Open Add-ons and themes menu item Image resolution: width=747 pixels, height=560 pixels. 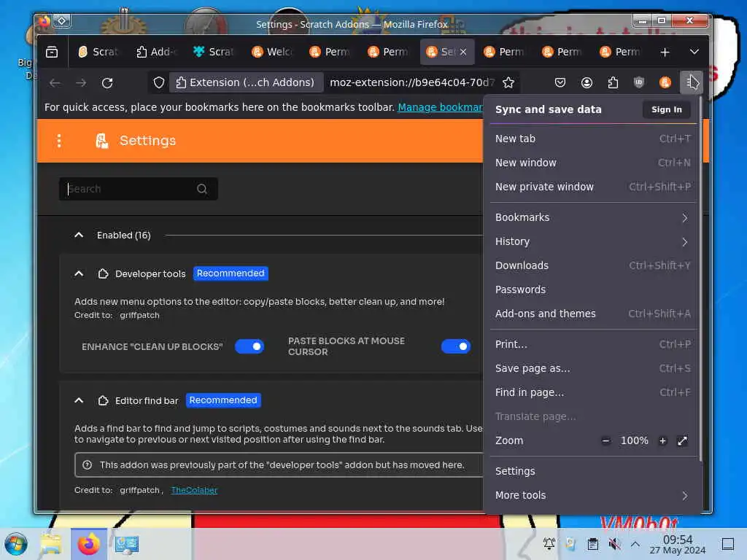point(593,314)
